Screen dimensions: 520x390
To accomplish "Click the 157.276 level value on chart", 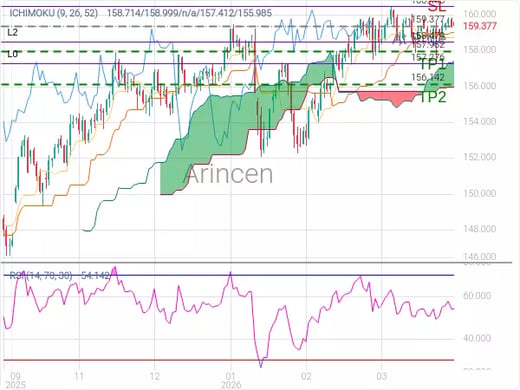I will [428, 57].
